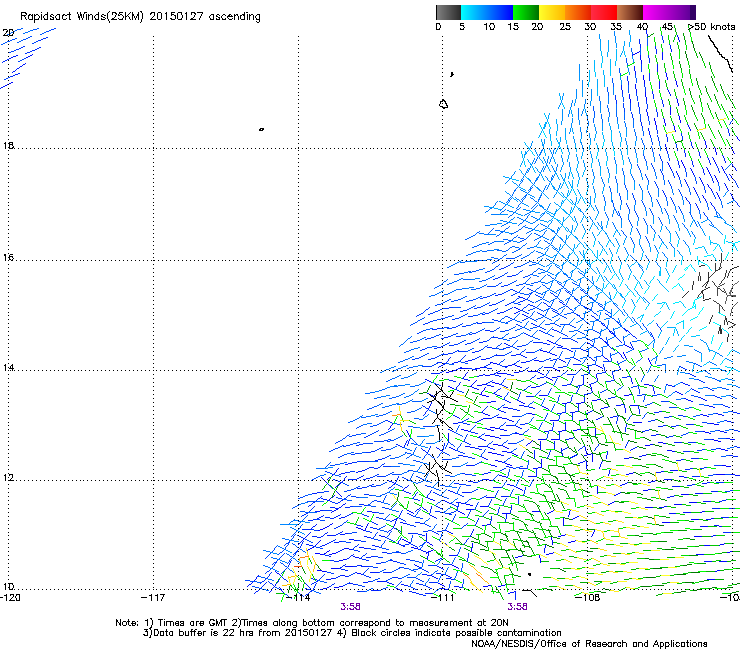Viewport: 740px width, 650px height.
Task: Click the longitude axis label '-108'
Action: click(588, 598)
